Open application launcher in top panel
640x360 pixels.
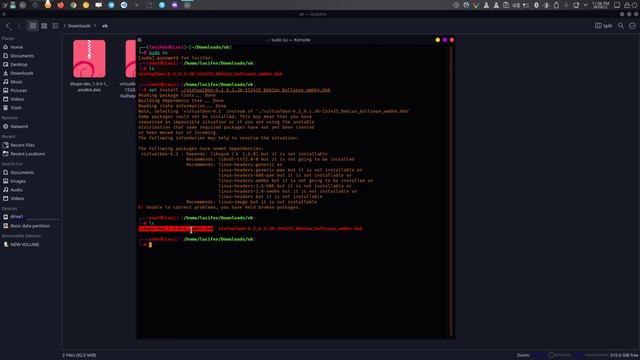click(4, 5)
